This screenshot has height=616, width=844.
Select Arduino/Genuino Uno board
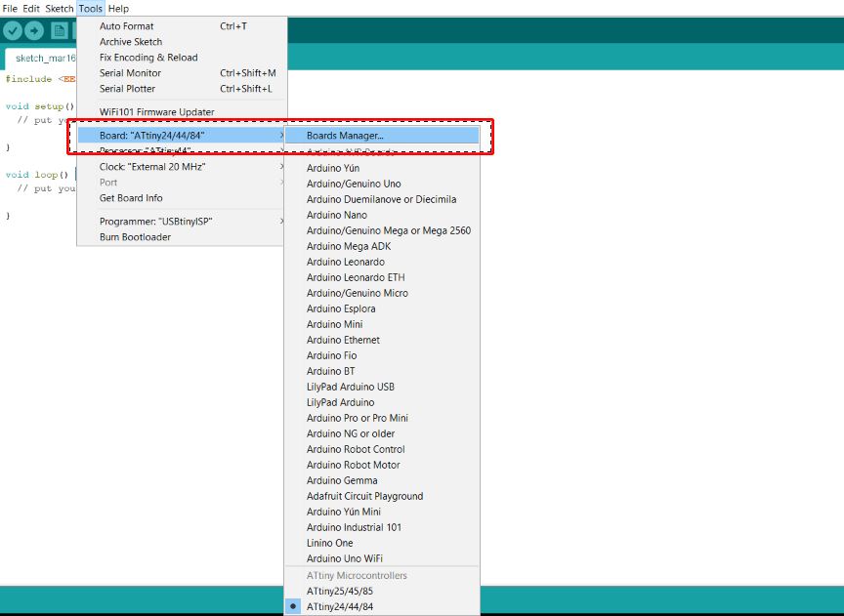382,184
